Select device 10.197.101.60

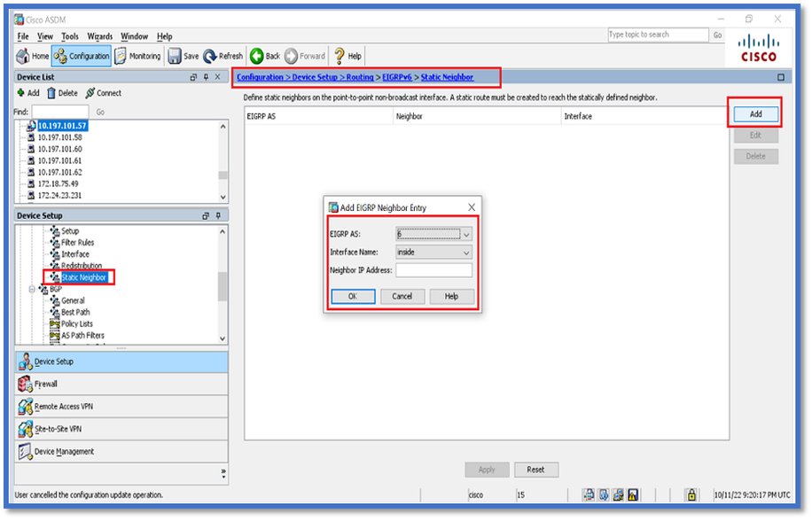(x=60, y=149)
